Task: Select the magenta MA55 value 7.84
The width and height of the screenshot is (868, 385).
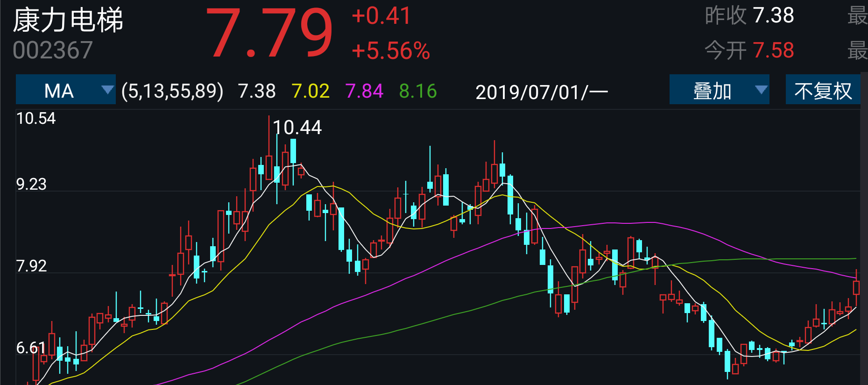Action: coord(364,91)
